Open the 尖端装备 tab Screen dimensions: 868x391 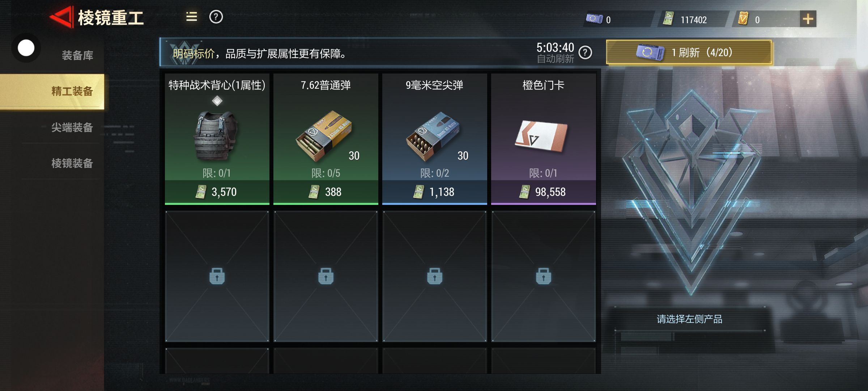(72, 127)
